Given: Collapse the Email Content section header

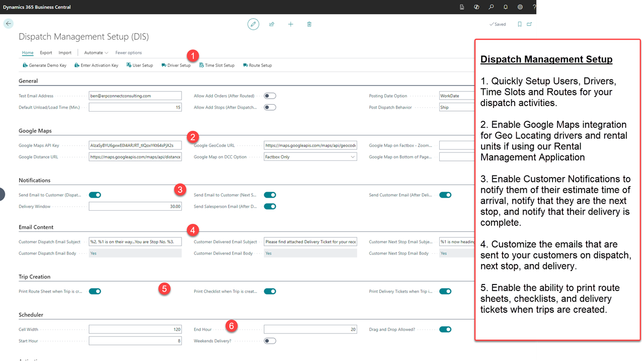Looking at the screenshot, I should [x=36, y=227].
